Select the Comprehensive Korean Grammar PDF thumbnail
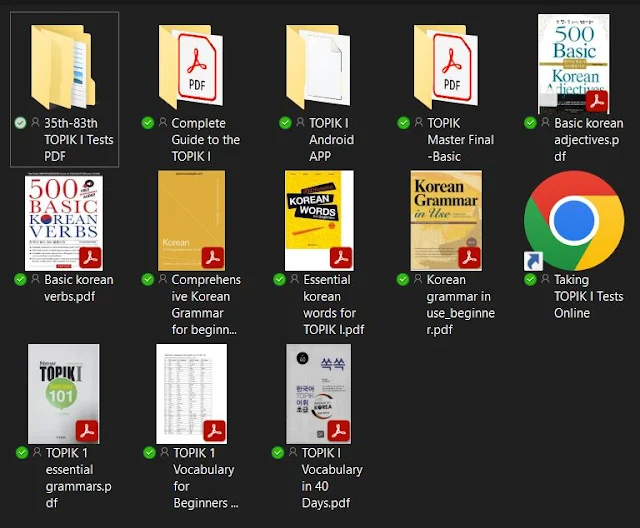640x528 pixels. (x=191, y=221)
